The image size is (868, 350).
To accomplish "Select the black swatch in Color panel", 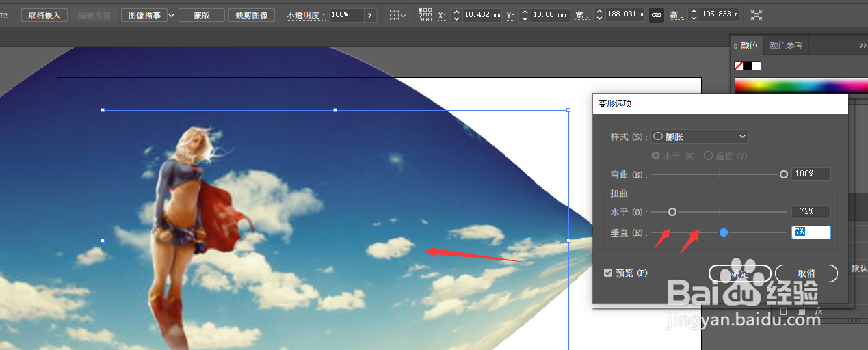I will [748, 66].
